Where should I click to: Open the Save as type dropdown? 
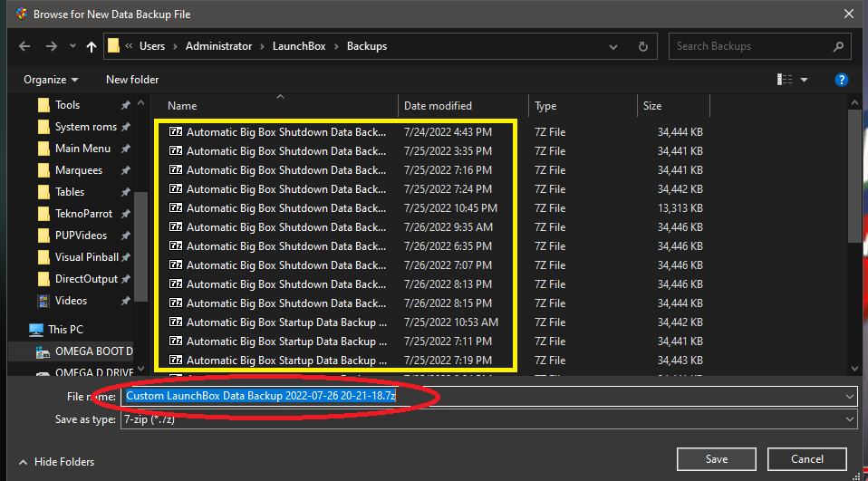489,419
